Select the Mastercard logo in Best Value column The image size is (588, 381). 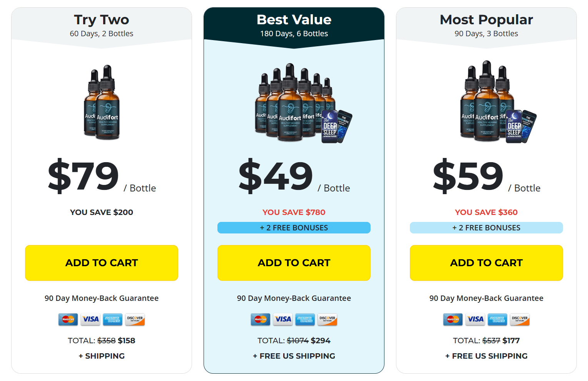click(x=260, y=319)
